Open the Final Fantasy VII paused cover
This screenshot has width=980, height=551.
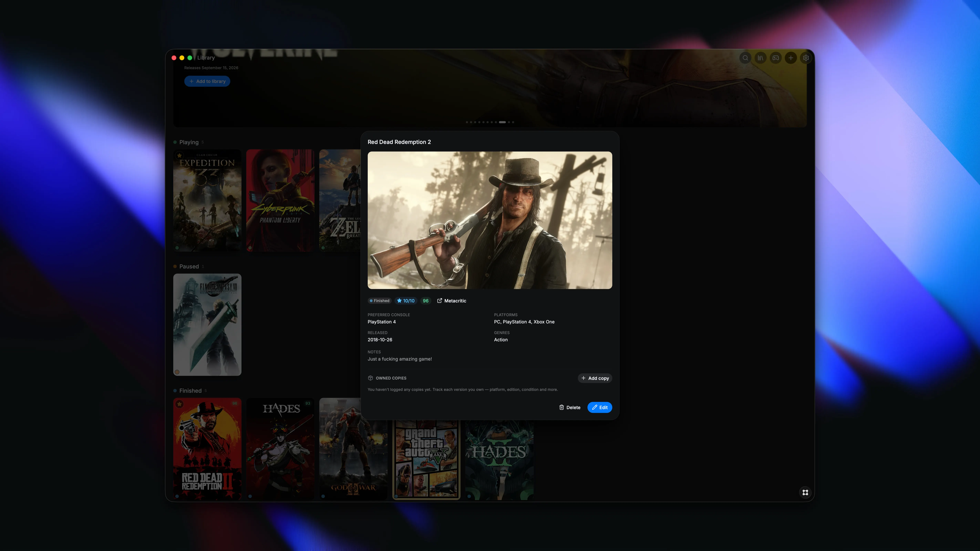[207, 325]
